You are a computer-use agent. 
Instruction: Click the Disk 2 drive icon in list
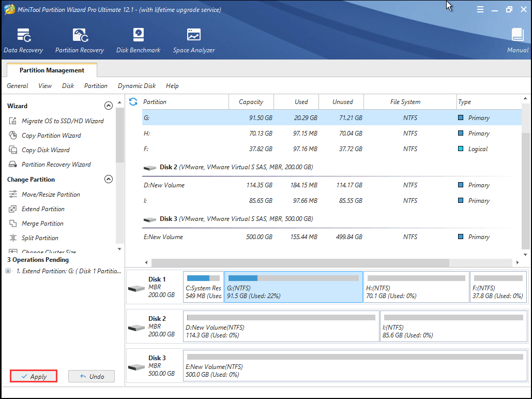click(149, 168)
